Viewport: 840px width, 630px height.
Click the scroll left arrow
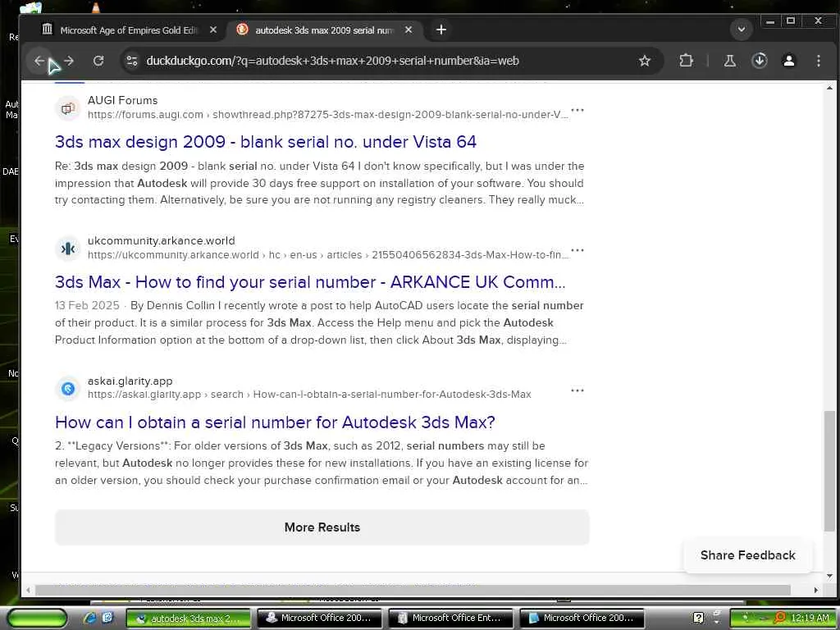pyautogui.click(x=28, y=590)
